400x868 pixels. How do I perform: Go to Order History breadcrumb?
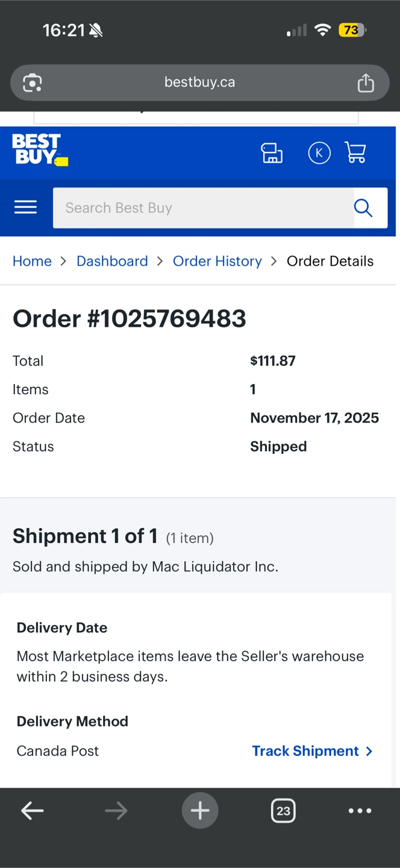point(217,261)
